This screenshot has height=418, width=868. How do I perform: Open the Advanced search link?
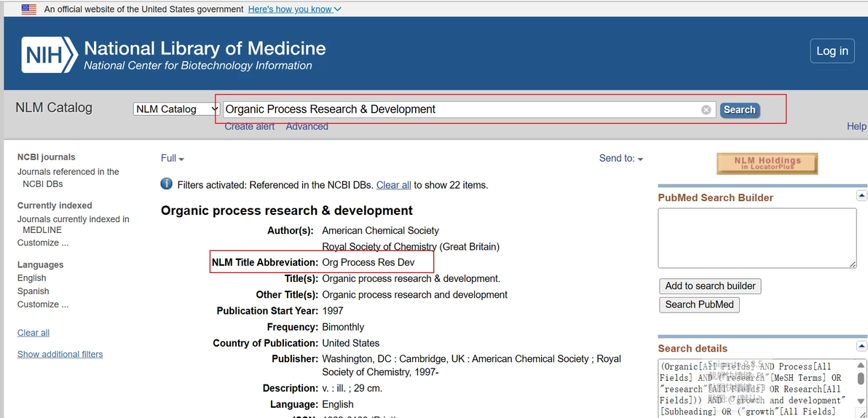click(x=307, y=127)
